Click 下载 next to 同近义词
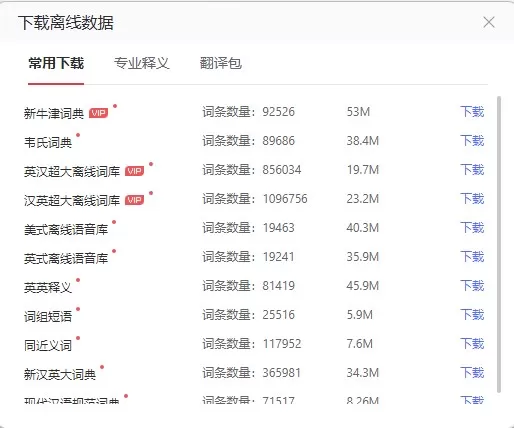 (x=472, y=344)
